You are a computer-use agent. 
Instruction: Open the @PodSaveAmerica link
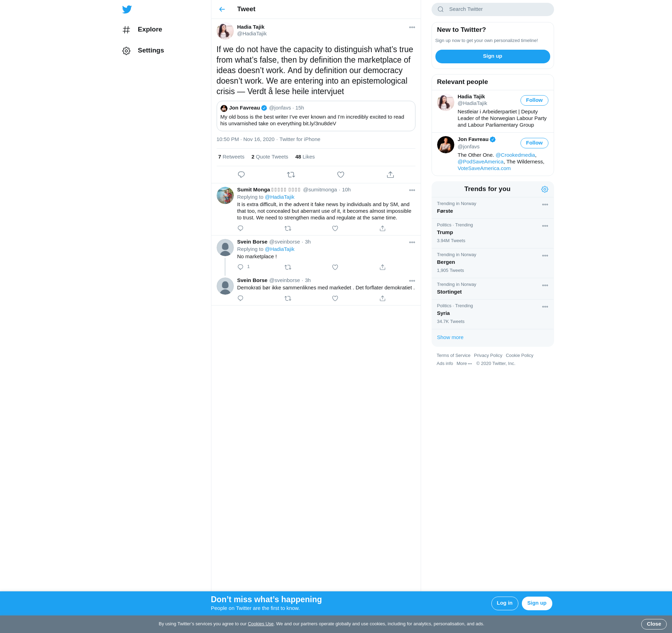tap(480, 162)
